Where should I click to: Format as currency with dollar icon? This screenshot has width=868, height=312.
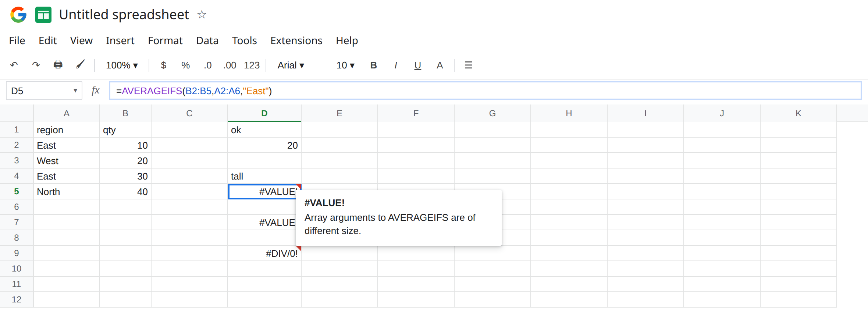pyautogui.click(x=164, y=65)
